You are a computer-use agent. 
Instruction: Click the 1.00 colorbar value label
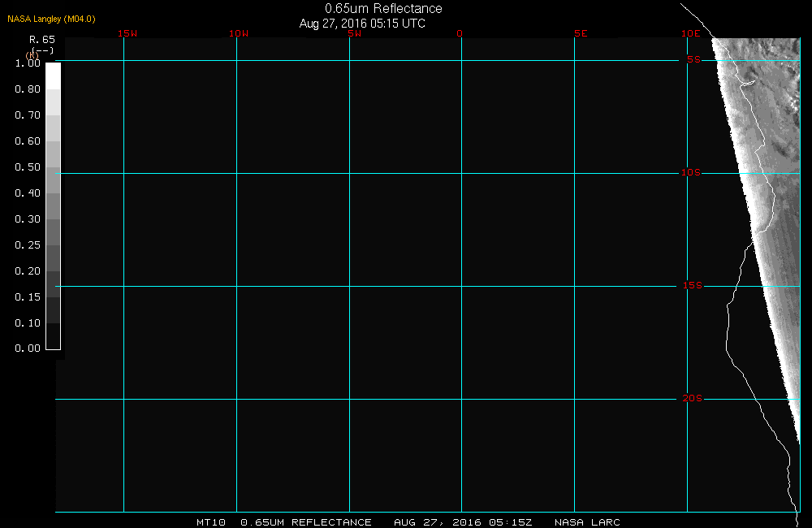(x=28, y=63)
